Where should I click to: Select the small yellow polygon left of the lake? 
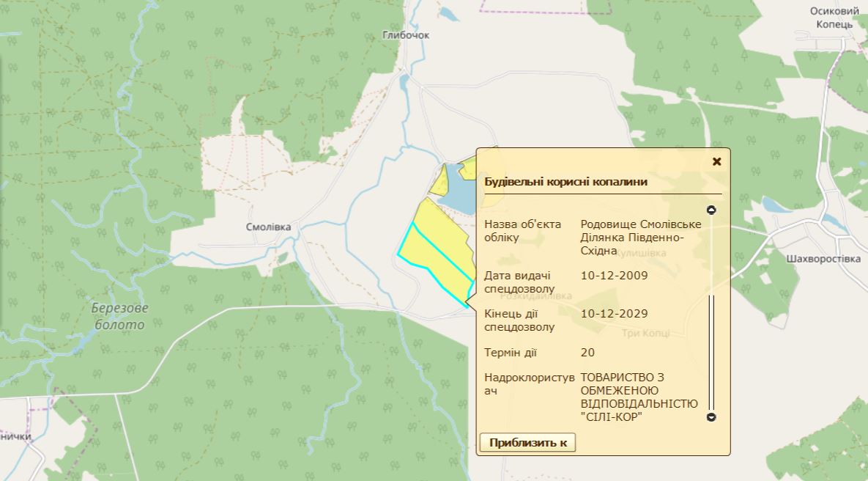tap(439, 183)
